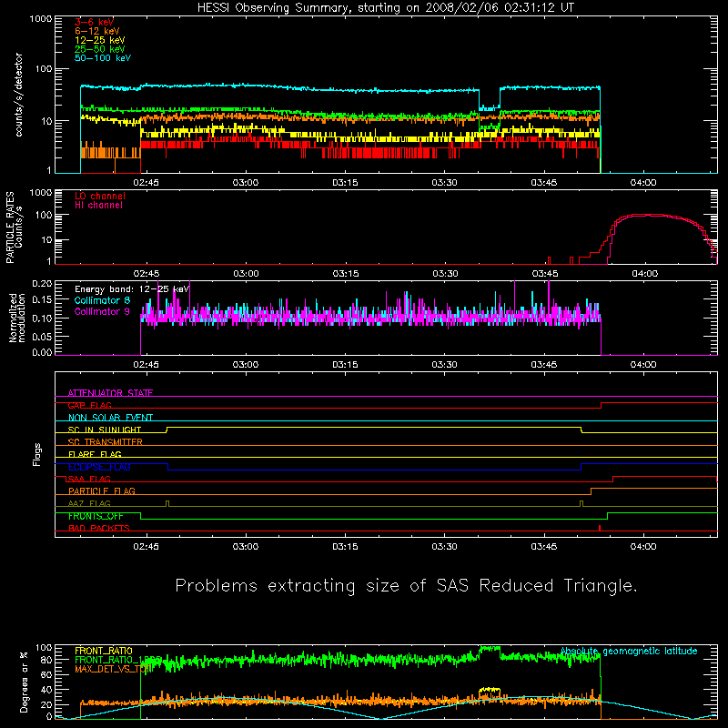Image resolution: width=728 pixels, height=728 pixels.
Task: Click the 02:45 tick under the count-rate plot
Action: [146, 183]
